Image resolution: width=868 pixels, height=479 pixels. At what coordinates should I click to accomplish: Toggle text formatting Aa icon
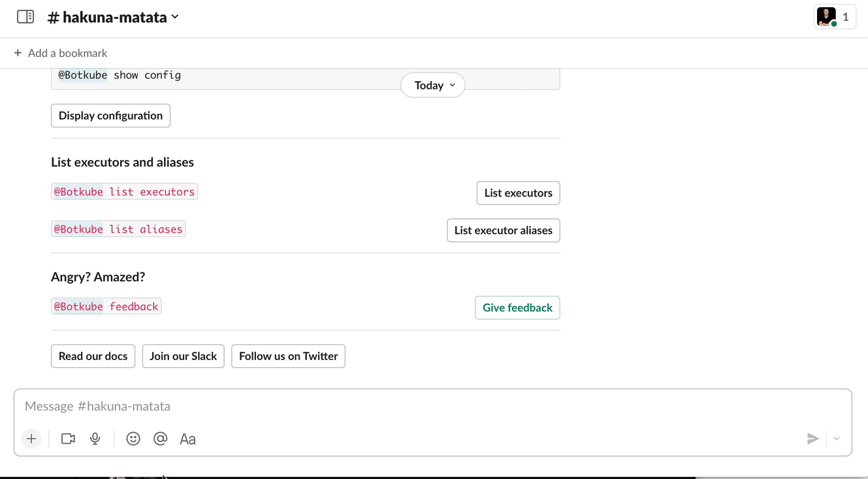coord(187,439)
